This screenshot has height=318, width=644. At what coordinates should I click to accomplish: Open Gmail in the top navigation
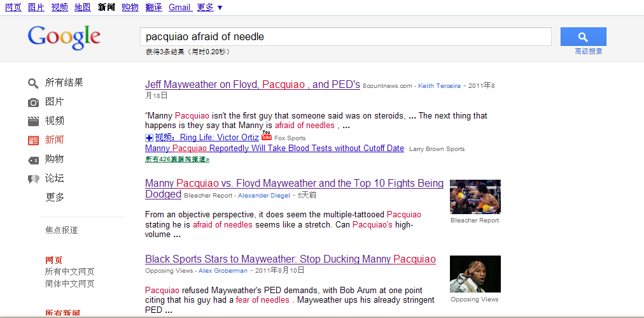click(180, 7)
